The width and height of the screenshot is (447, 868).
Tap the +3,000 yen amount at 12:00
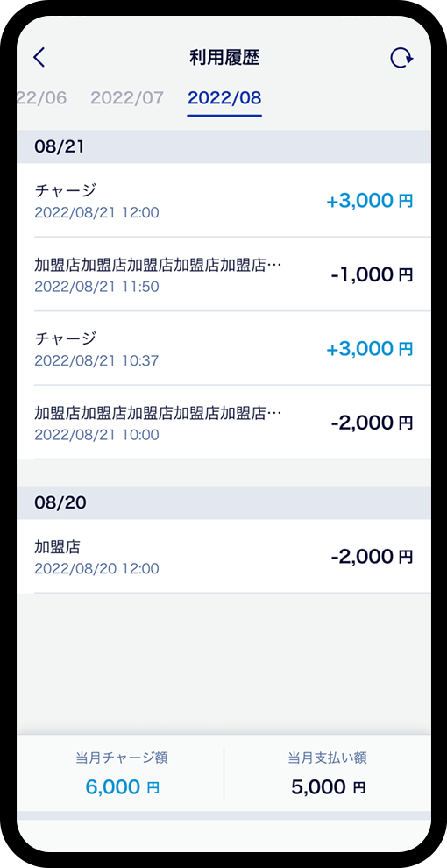(x=370, y=201)
